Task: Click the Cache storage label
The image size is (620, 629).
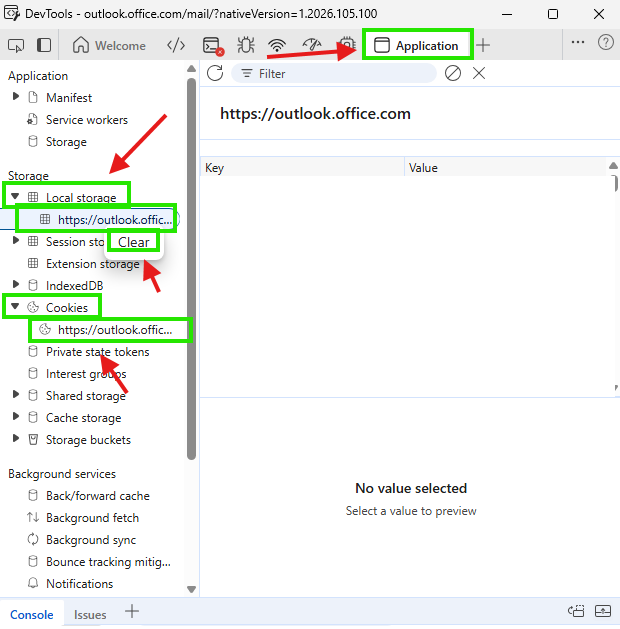Action: [83, 418]
